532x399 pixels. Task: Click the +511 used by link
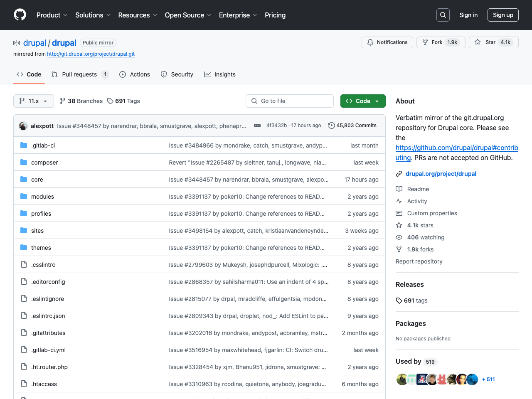tap(488, 379)
